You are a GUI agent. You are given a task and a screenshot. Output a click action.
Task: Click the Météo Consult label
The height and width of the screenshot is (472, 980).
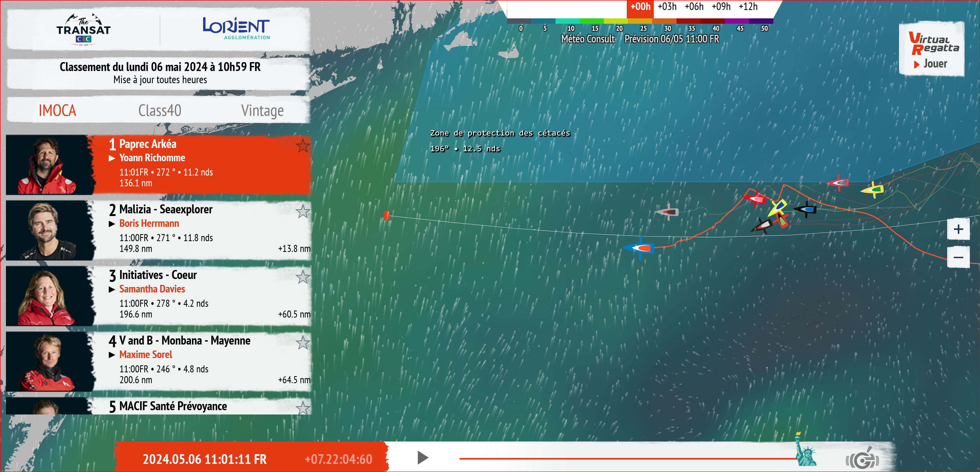pos(588,39)
